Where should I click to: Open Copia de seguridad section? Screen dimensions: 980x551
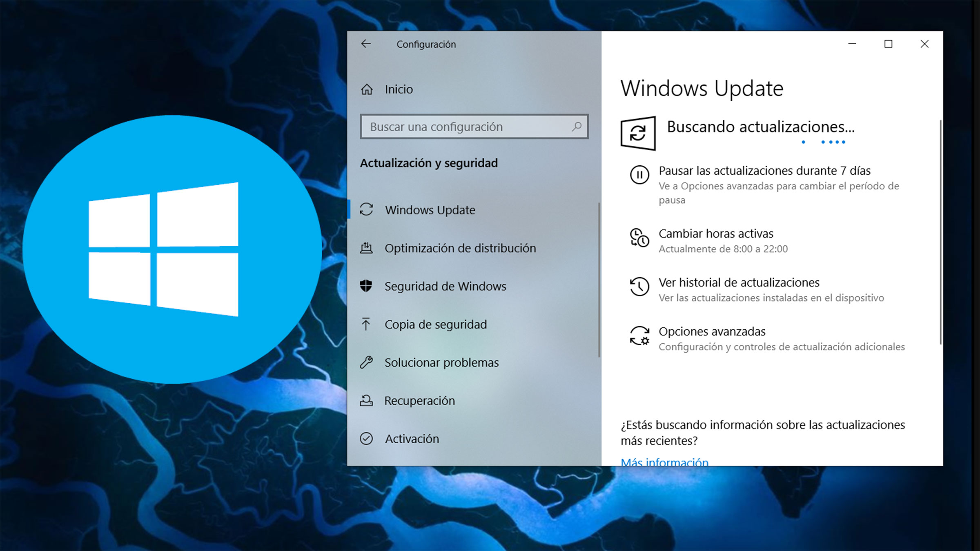click(435, 324)
